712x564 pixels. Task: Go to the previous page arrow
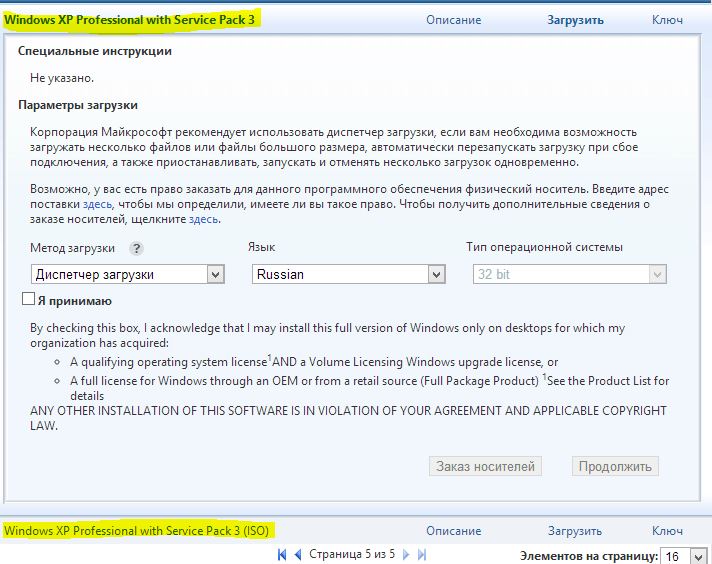coord(297,554)
